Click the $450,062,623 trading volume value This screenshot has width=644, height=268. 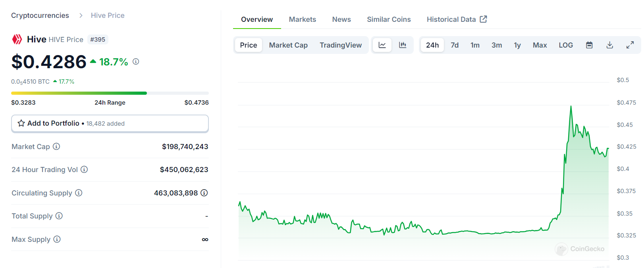pyautogui.click(x=184, y=170)
